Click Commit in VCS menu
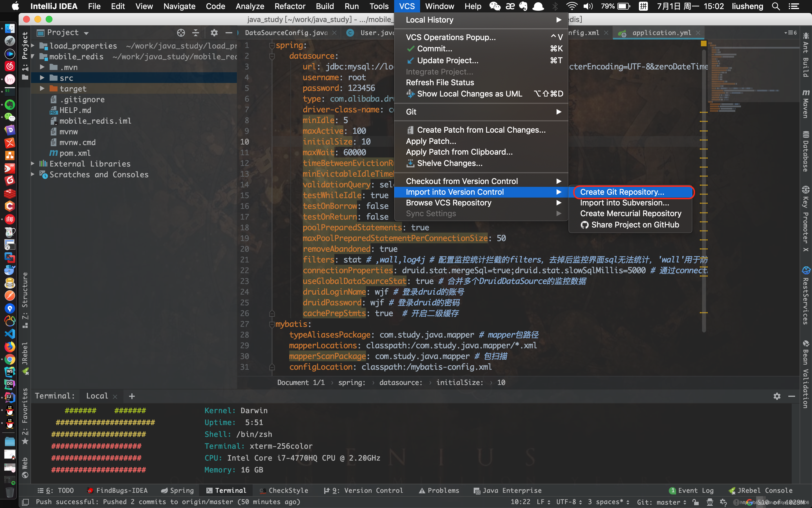Viewport: 812px width, 508px height. 481,49
